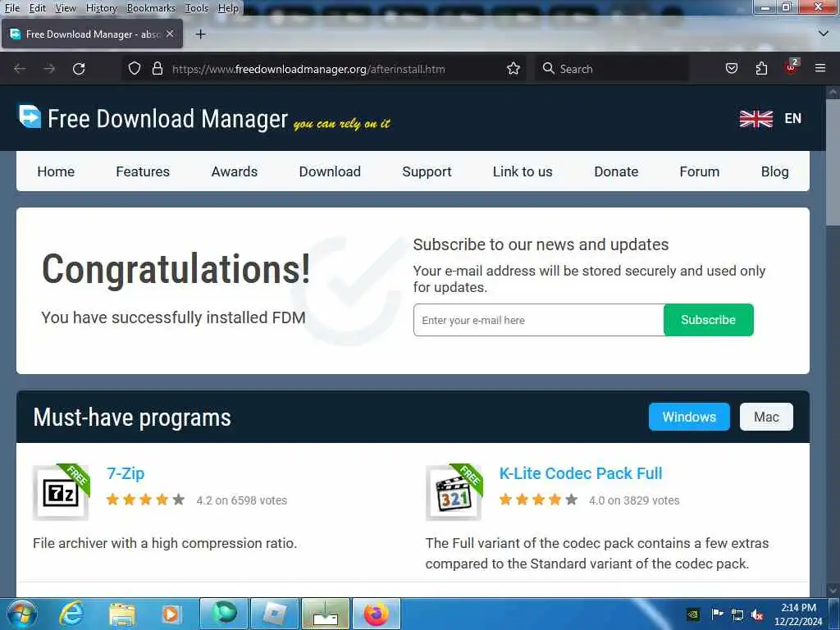The height and width of the screenshot is (630, 840).
Task: Open the Tools menu
Action: [x=197, y=8]
